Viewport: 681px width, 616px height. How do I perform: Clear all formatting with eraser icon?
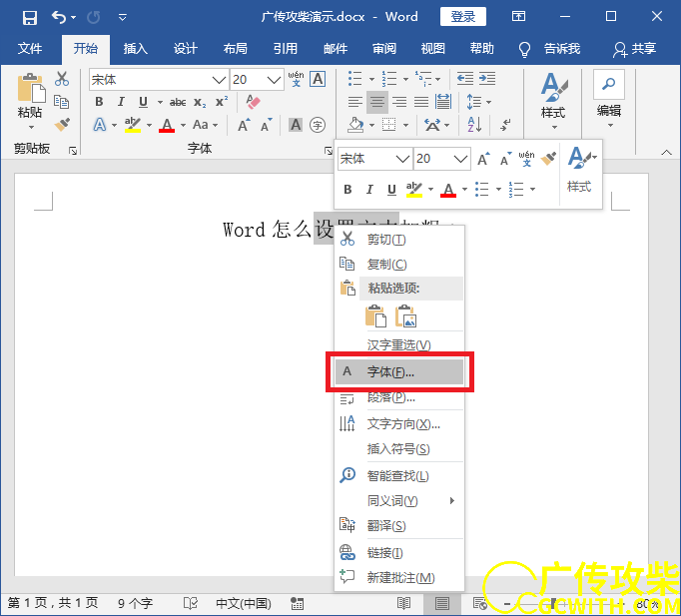tap(253, 102)
